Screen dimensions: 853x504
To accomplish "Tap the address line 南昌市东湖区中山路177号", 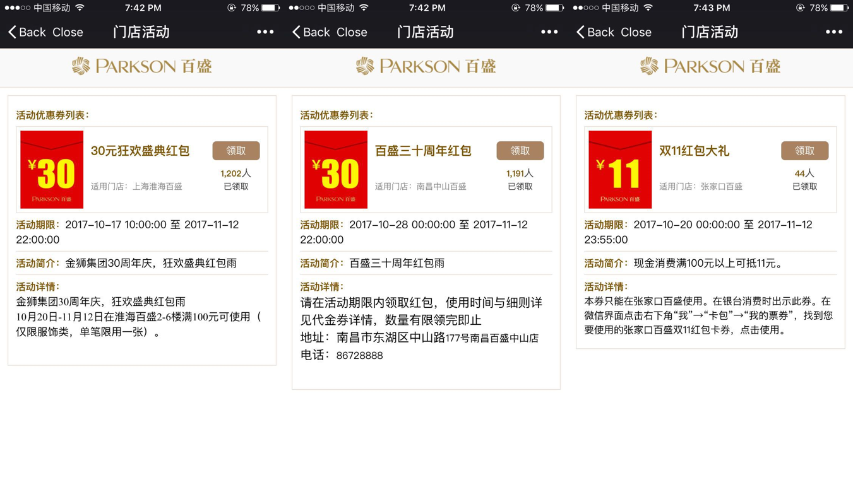I will (x=403, y=338).
